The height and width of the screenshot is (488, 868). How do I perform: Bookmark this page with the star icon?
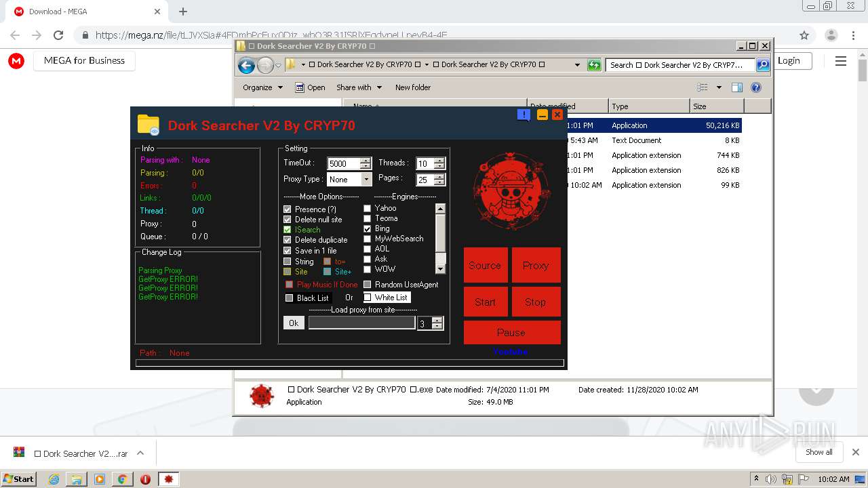pos(804,35)
